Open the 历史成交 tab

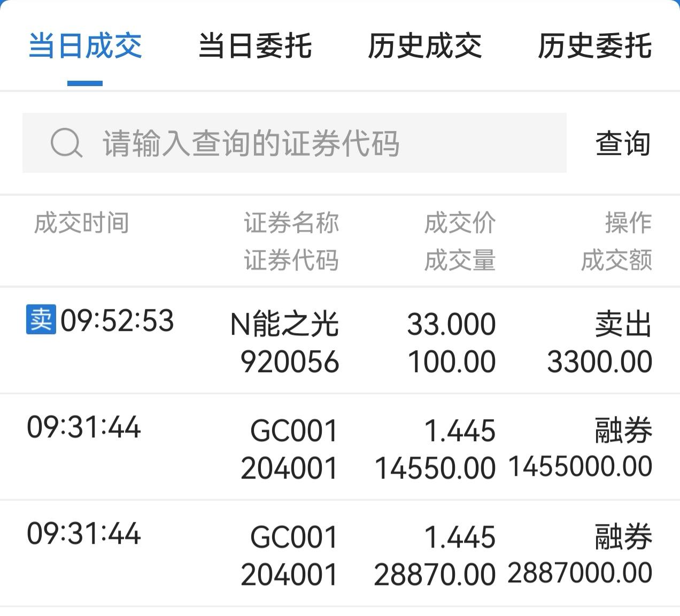tap(425, 45)
